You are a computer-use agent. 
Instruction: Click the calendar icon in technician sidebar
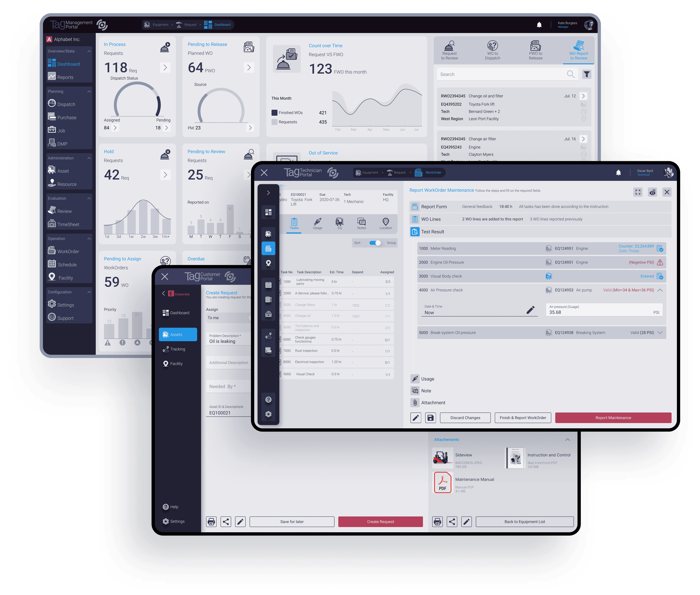pyautogui.click(x=268, y=285)
